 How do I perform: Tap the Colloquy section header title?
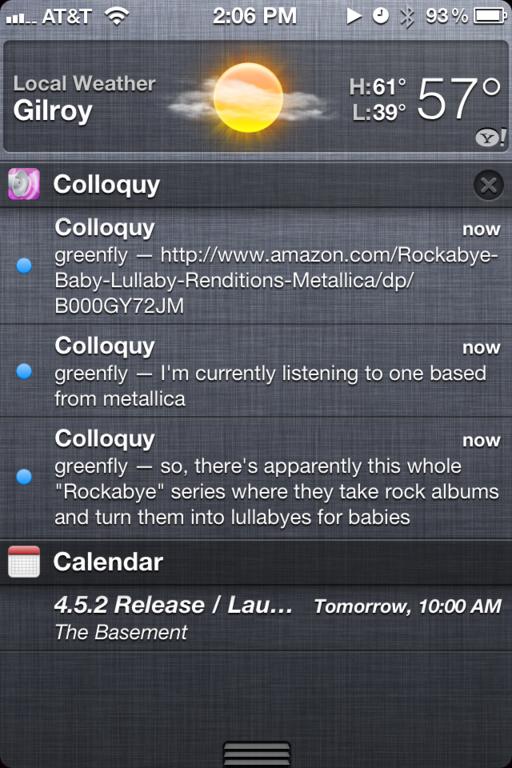106,185
